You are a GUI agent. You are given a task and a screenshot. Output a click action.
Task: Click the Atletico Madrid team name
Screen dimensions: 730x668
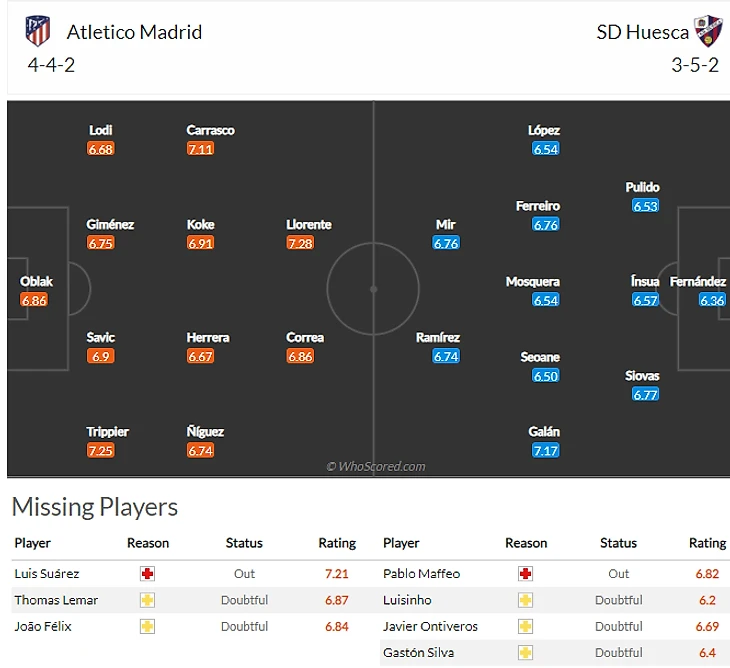(x=134, y=32)
